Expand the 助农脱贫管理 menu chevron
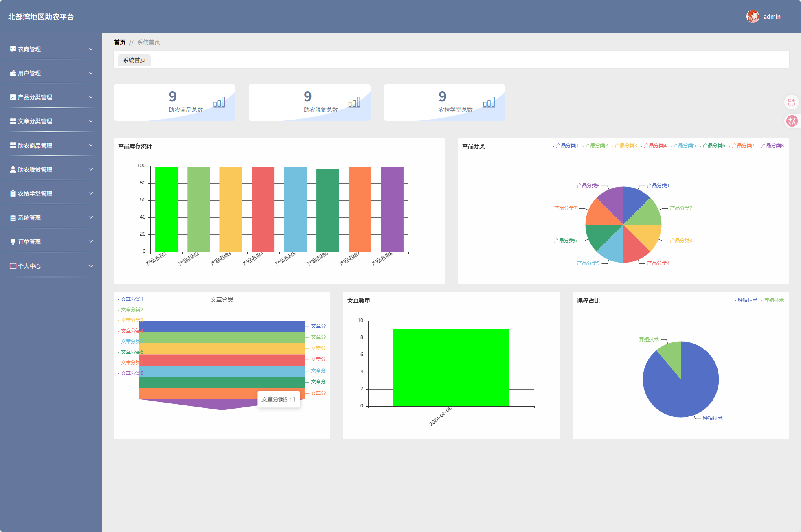 (91, 169)
